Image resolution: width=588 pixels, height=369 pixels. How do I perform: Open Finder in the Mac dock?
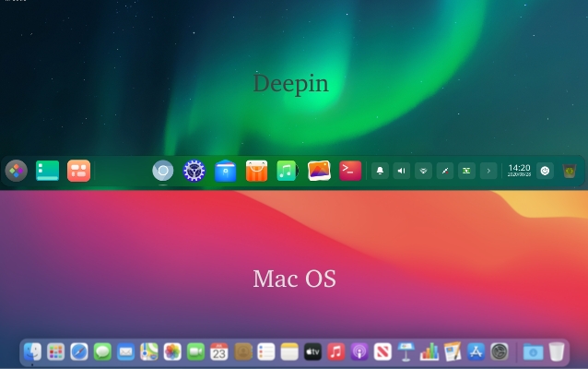coord(32,352)
